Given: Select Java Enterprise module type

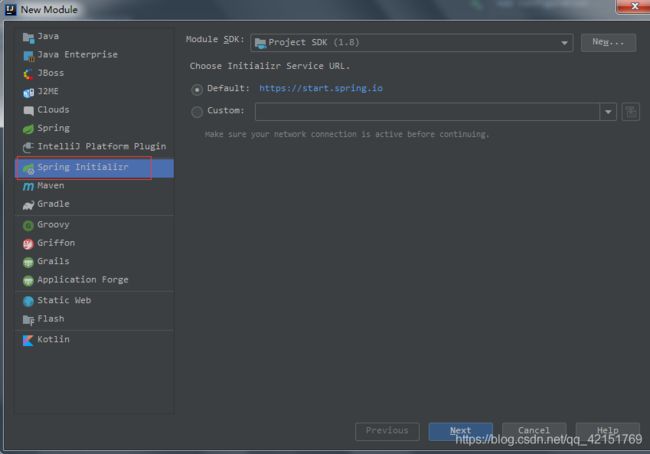Looking at the screenshot, I should pyautogui.click(x=95, y=55).
